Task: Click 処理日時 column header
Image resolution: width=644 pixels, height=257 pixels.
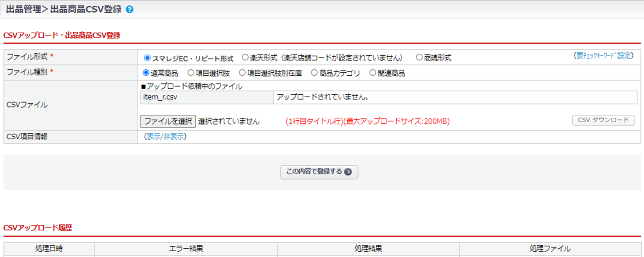Action: (x=49, y=249)
